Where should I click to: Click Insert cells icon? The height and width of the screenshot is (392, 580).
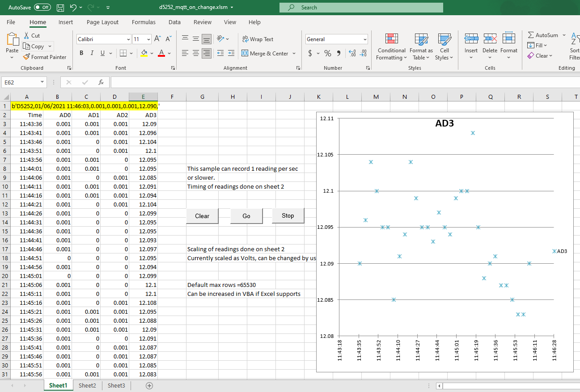[471, 39]
